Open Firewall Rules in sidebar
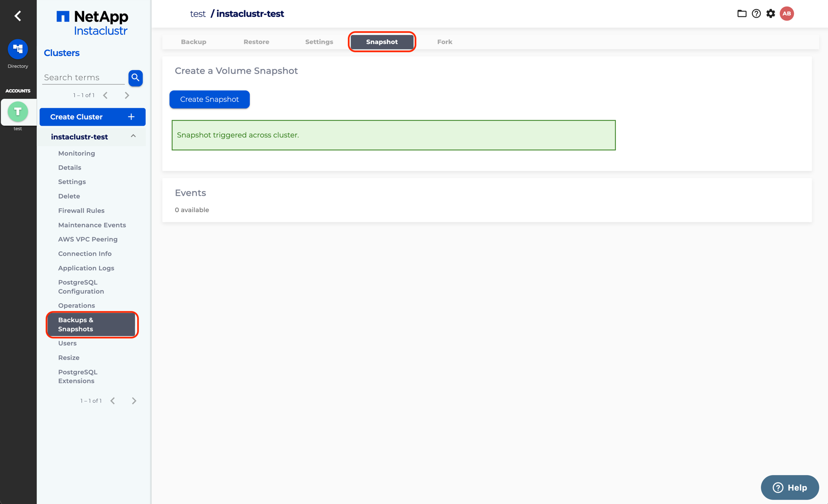 (81, 211)
